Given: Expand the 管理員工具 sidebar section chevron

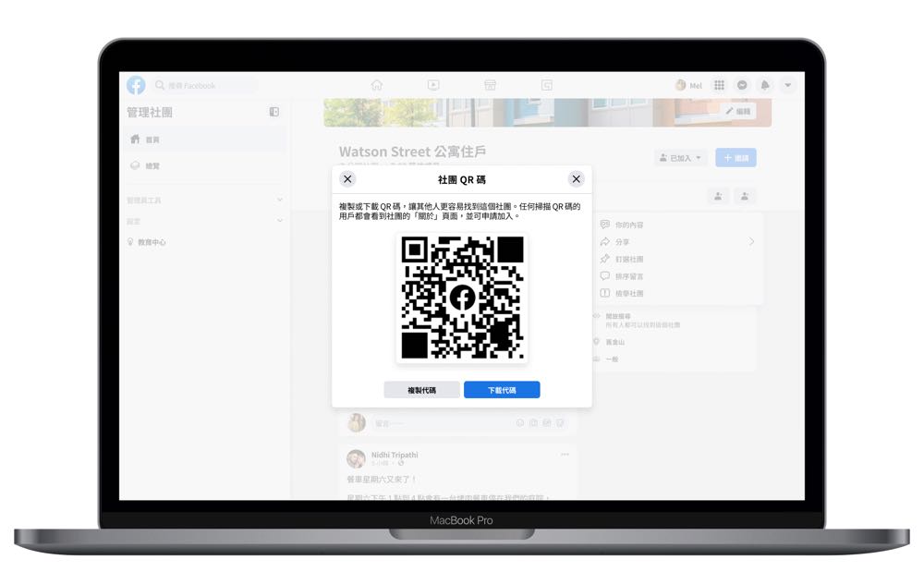Looking at the screenshot, I should 279,201.
